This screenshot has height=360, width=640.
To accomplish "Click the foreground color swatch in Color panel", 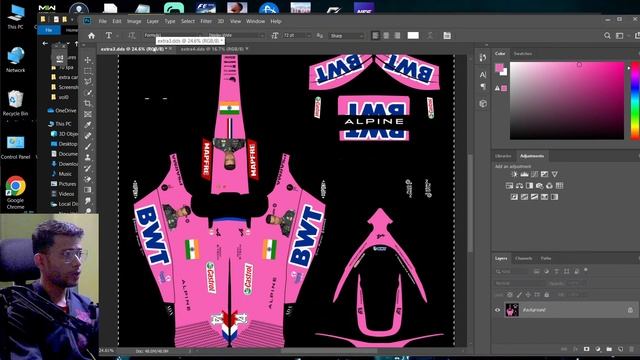I will (x=499, y=68).
